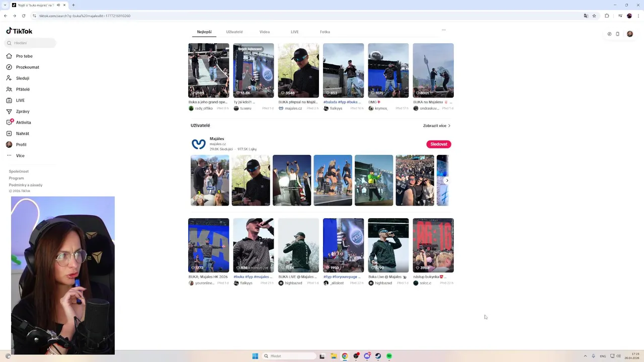This screenshot has width=644, height=362.
Task: Click the round icon left of the phone icon
Action: click(609, 34)
